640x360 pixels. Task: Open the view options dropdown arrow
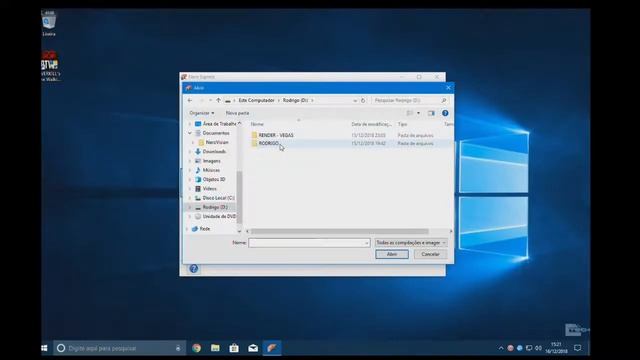[x=418, y=113]
